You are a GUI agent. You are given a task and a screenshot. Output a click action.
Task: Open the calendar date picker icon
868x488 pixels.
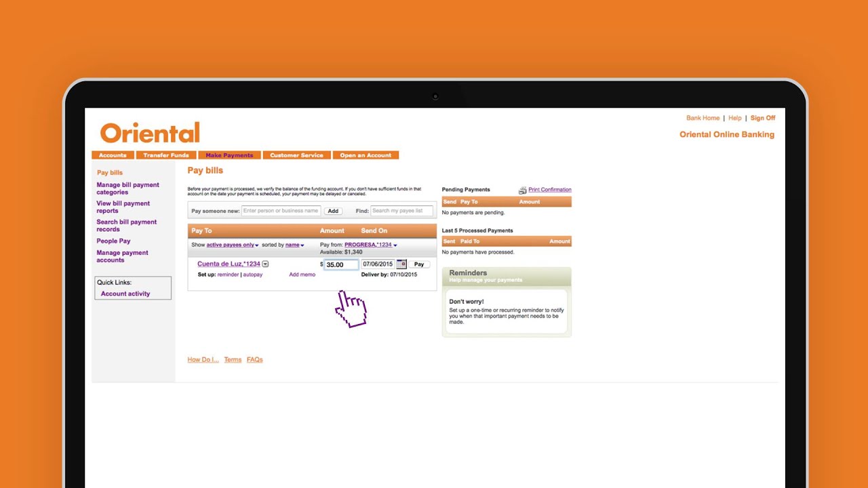click(401, 264)
